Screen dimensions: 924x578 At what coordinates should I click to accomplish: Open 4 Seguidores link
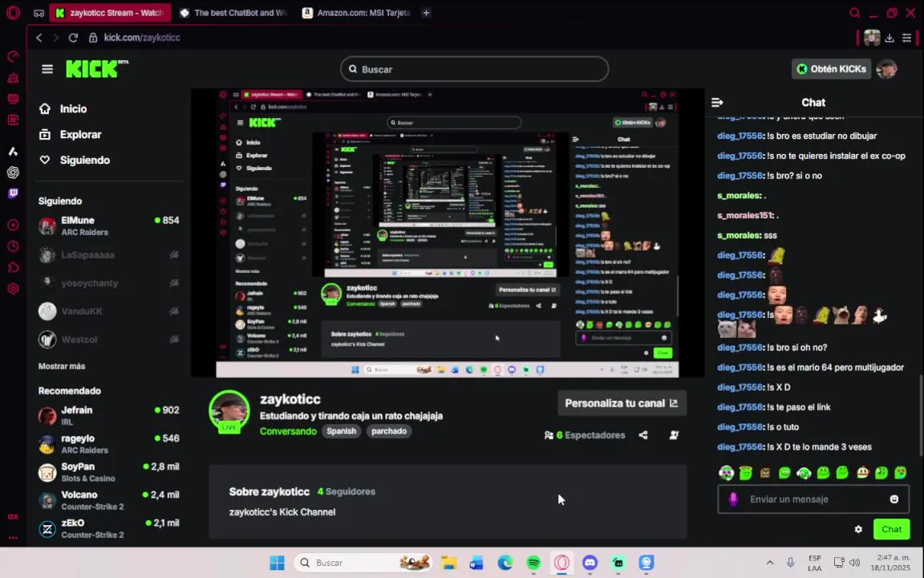tap(346, 491)
